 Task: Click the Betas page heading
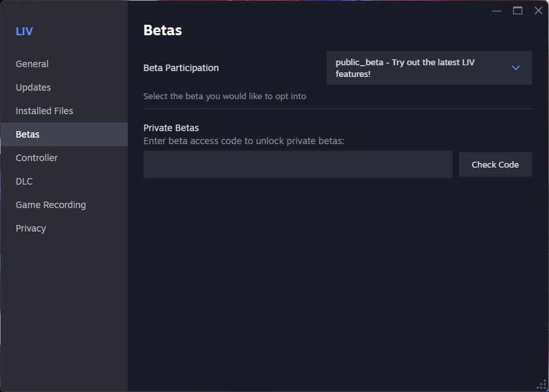(x=162, y=31)
